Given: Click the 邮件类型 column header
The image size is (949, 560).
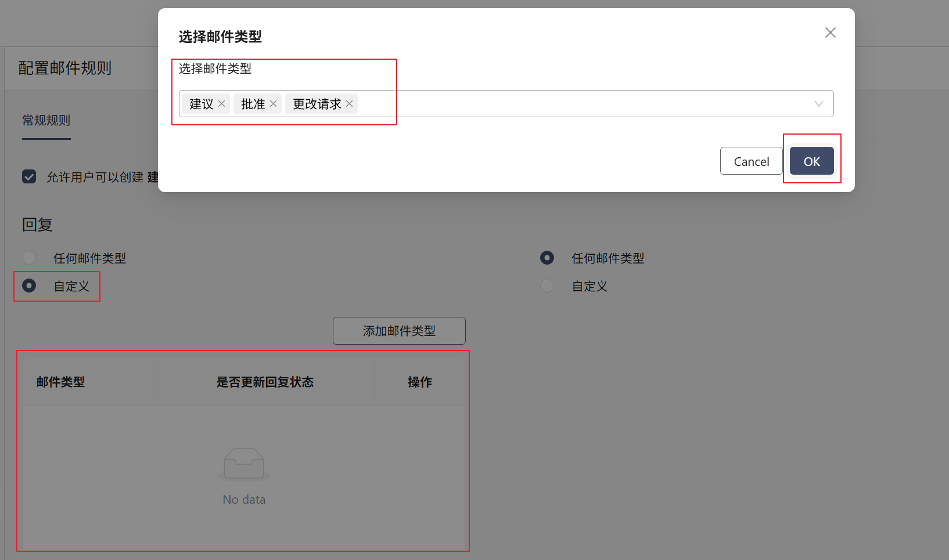Looking at the screenshot, I should coord(61,382).
